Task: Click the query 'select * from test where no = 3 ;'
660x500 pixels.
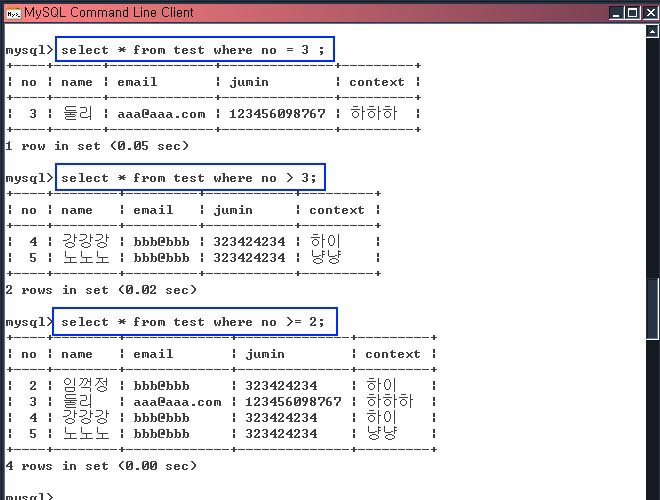Action: tap(194, 50)
